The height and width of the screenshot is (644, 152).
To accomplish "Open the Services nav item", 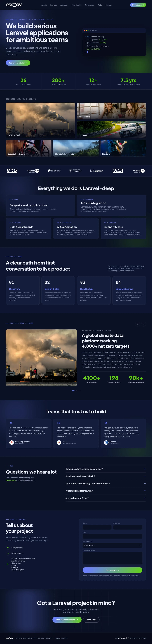I will 53,5.
